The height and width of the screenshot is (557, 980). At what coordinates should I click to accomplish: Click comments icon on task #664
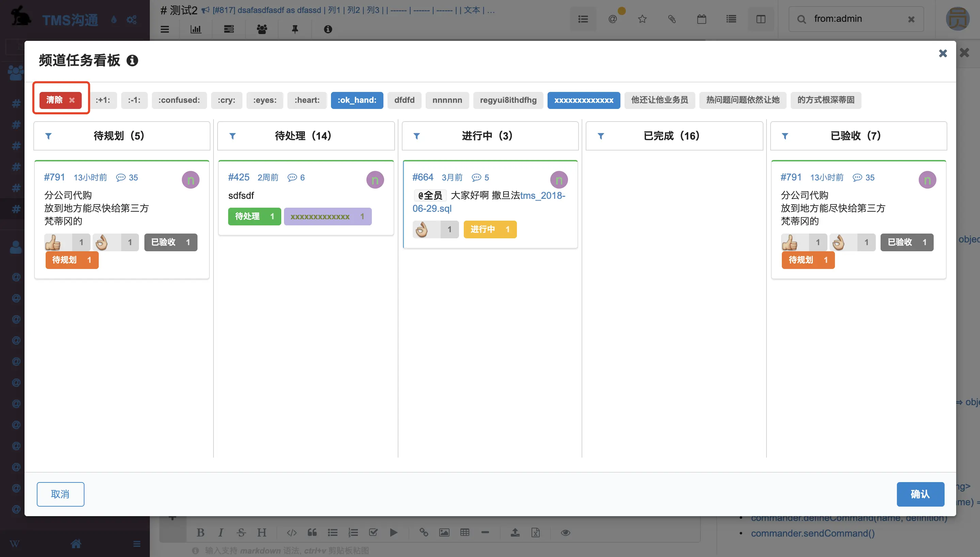477,177
